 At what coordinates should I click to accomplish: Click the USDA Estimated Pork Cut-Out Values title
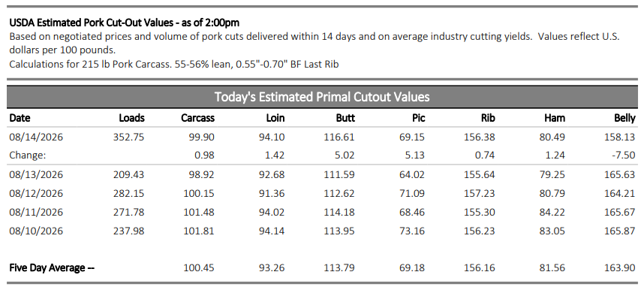pyautogui.click(x=125, y=23)
